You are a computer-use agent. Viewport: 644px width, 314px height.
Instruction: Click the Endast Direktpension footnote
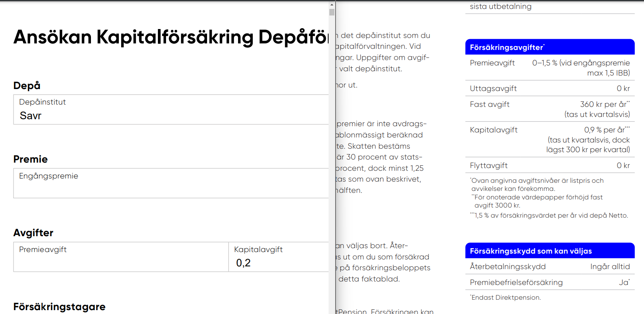[x=506, y=297]
